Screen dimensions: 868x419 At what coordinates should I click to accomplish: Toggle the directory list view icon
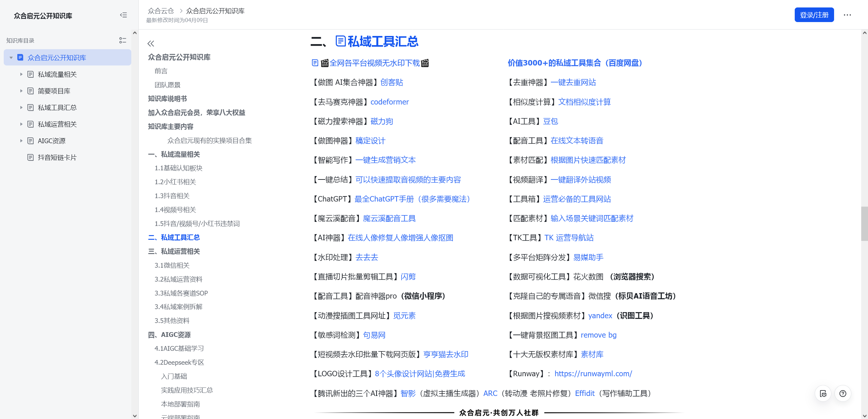[123, 40]
